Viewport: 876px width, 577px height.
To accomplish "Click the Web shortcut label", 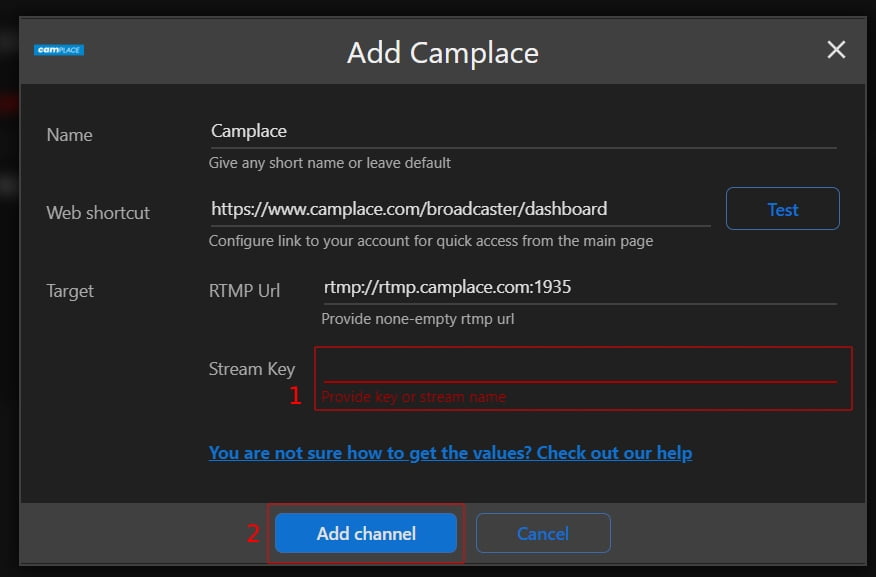I will pos(98,213).
